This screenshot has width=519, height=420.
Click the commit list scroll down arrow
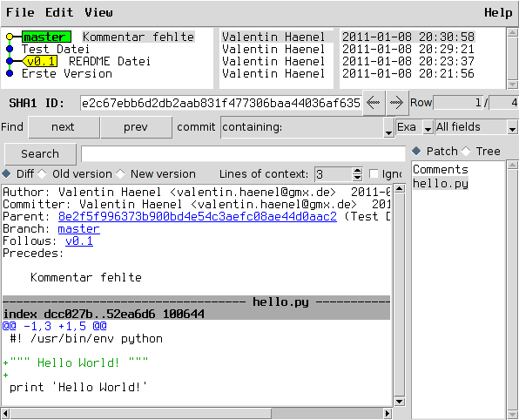[x=512, y=85]
